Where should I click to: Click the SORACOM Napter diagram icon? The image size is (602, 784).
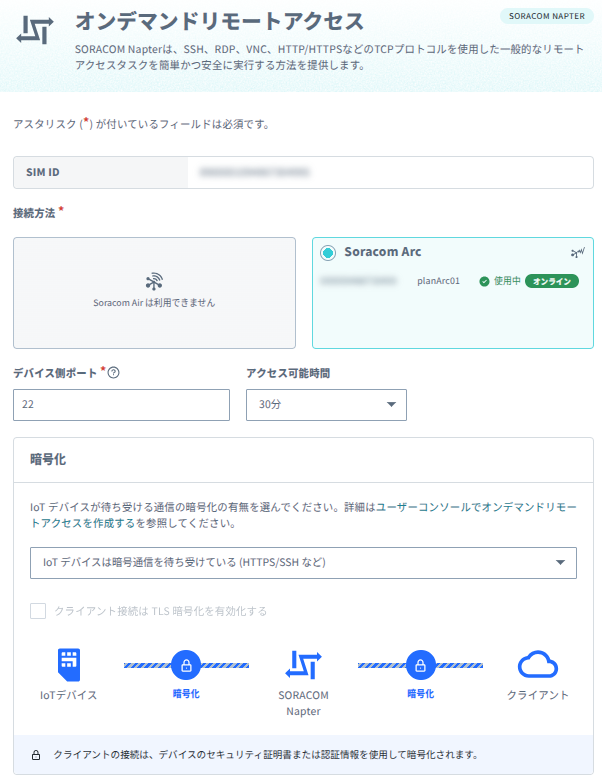(x=304, y=665)
